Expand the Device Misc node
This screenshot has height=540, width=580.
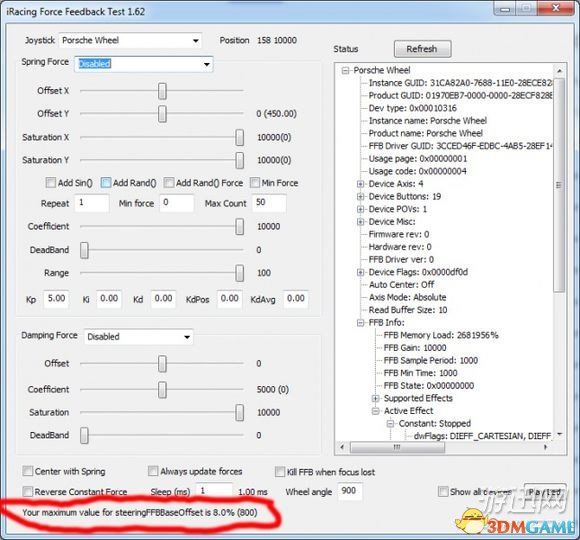pyautogui.click(x=360, y=222)
